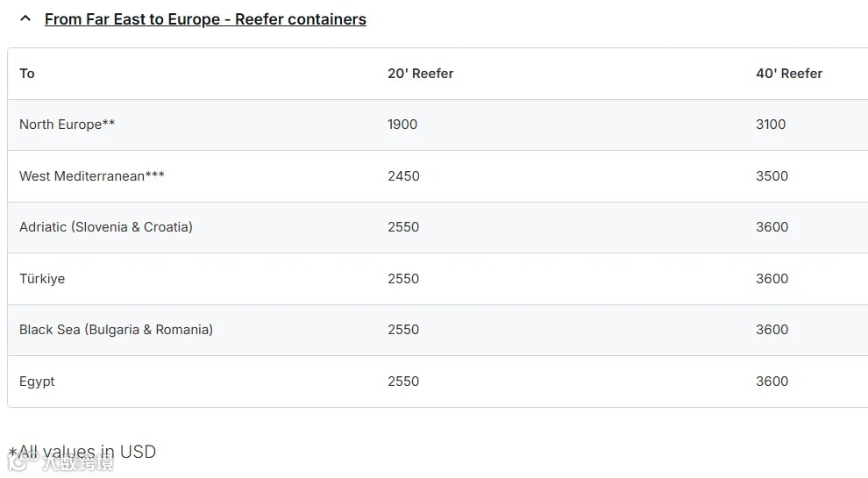Select the Egypt destination cell
Screen dimensions: 868x478
pos(37,382)
